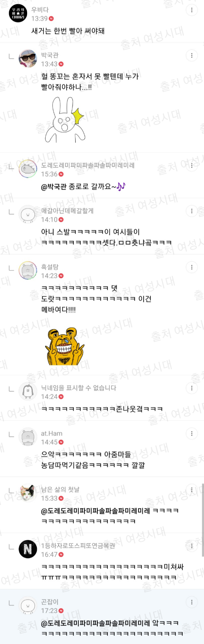Open more options for 메갈아닌데메갈할게's comment
The height and width of the screenshot is (644, 204).
tap(192, 211)
